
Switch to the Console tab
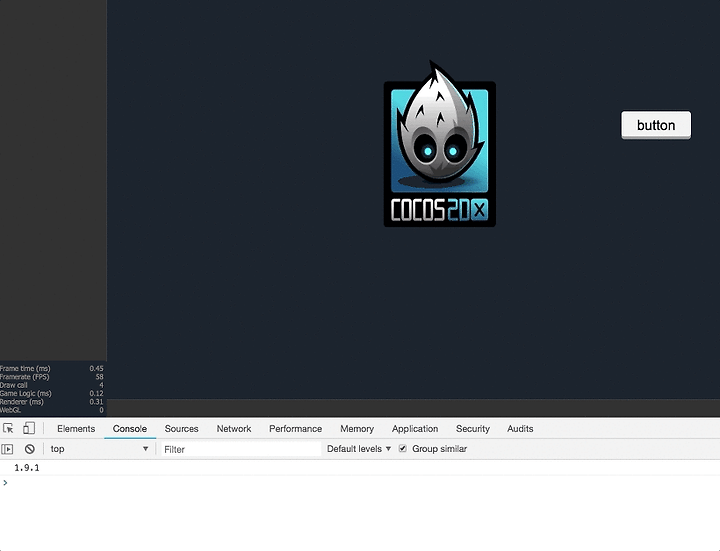coord(130,428)
